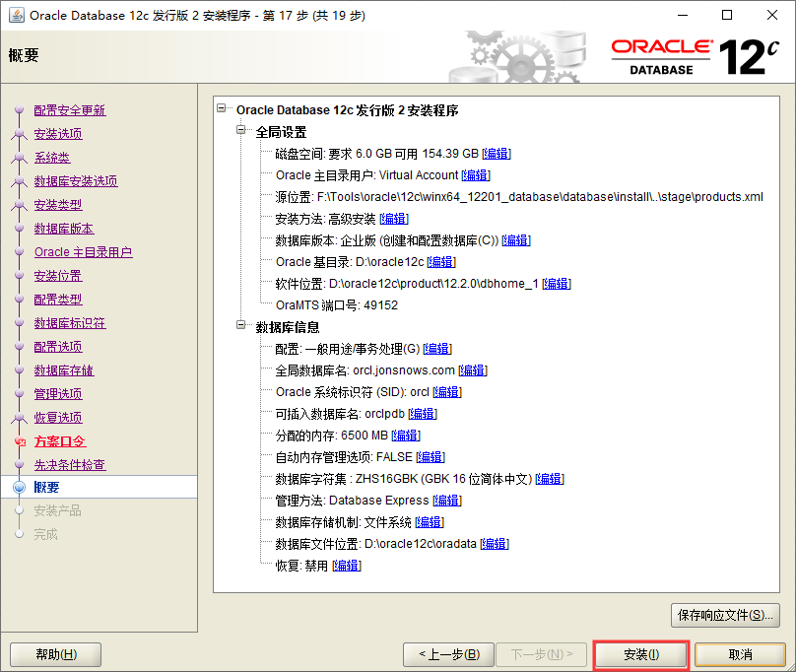Edit the 全局数据库名 value

point(473,370)
